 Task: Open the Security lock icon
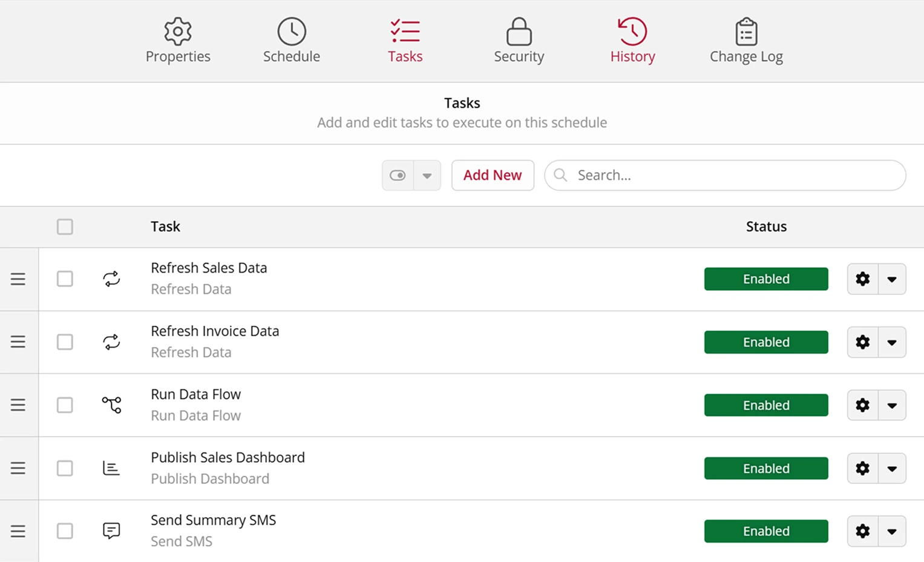(x=519, y=31)
